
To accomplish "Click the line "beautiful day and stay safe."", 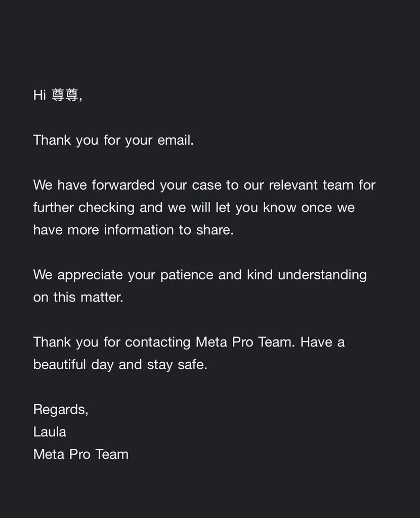I will [x=120, y=364].
